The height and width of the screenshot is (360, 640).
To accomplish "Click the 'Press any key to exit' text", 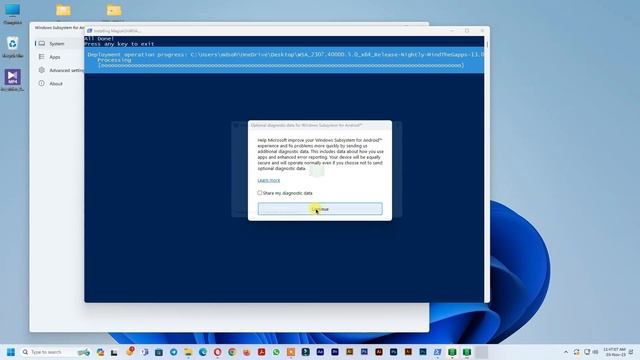I will 119,44.
